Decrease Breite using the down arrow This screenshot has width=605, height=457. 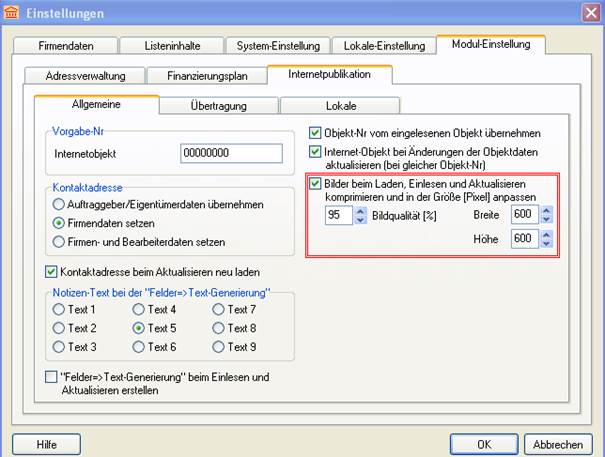546,219
